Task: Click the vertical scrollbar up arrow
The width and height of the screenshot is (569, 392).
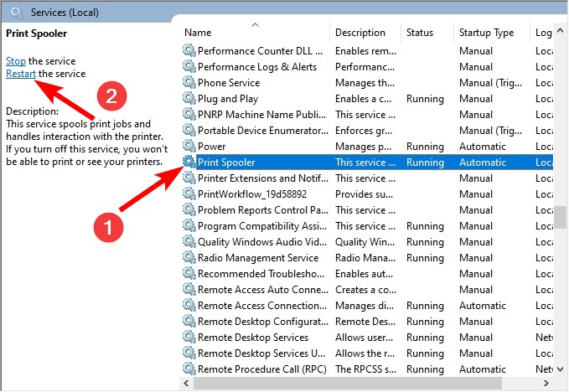Action: pos(561,31)
